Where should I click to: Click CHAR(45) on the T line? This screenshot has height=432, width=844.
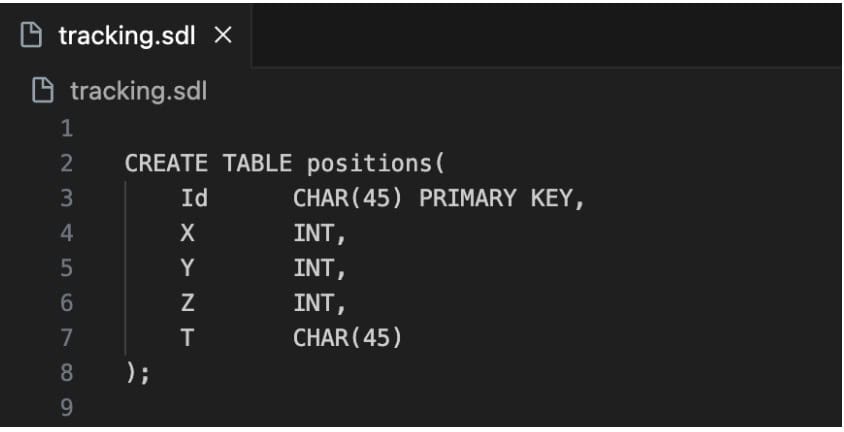[348, 338]
